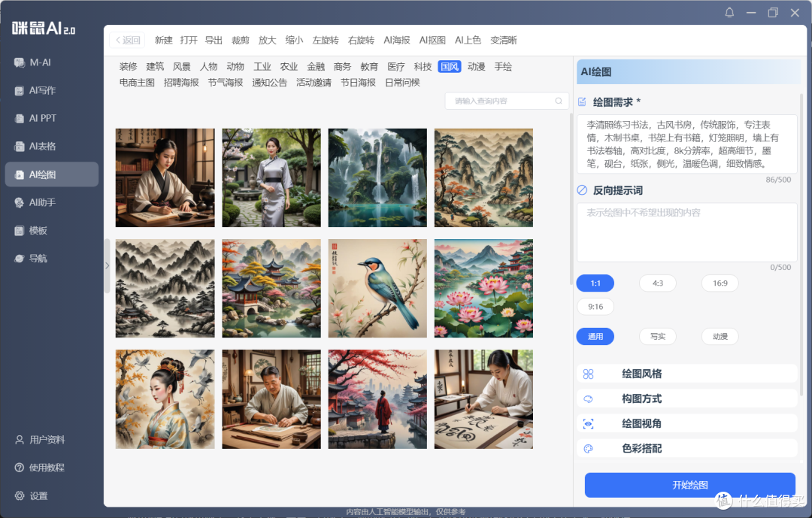Click the 色彩搭配 palette icon

point(588,449)
